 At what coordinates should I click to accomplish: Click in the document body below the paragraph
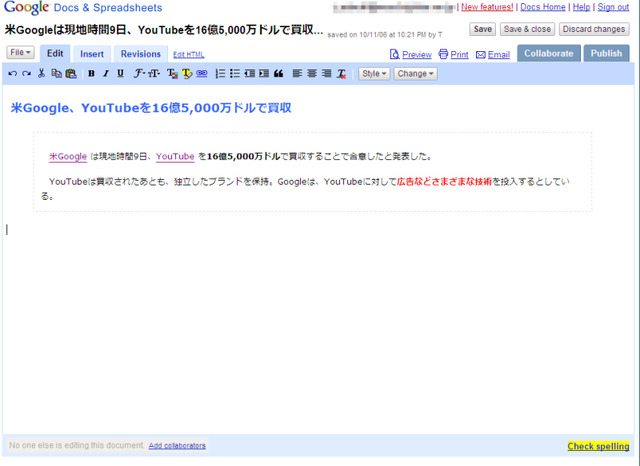point(318,318)
